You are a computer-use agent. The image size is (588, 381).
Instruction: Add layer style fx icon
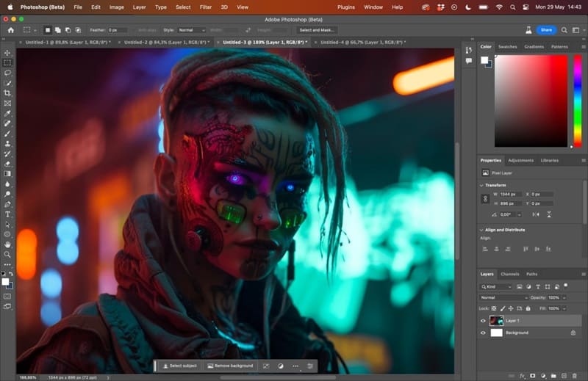(522, 375)
